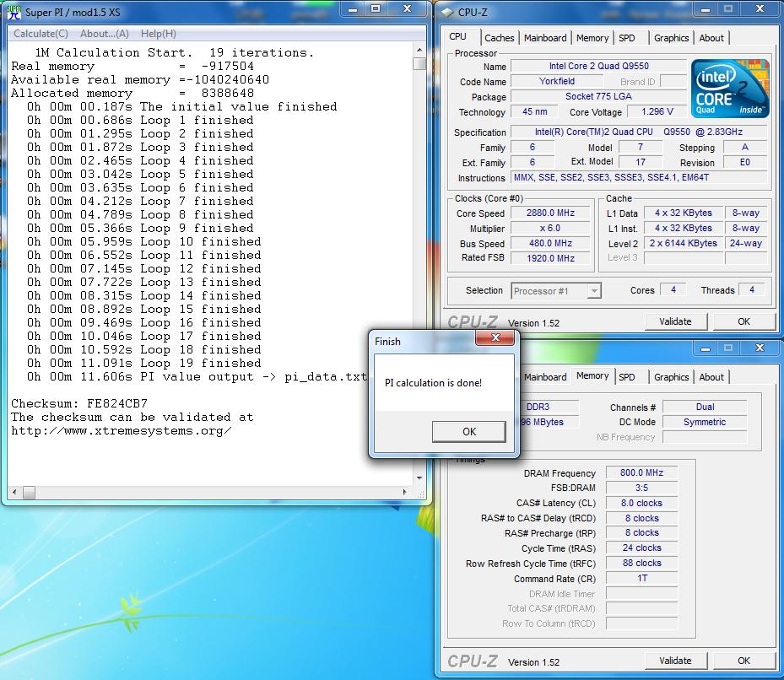Click the Level 2 cache value 2 x 6144 KBytes
This screenshot has width=784, height=680.
click(x=683, y=243)
